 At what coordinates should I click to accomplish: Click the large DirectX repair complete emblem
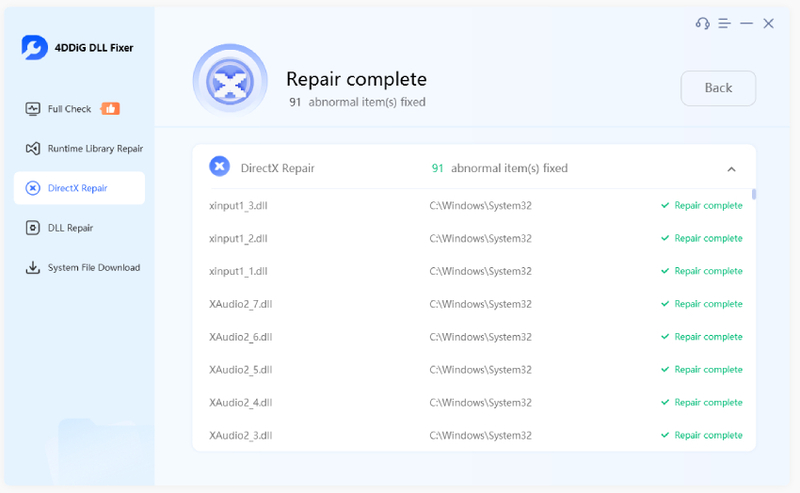coord(230,81)
